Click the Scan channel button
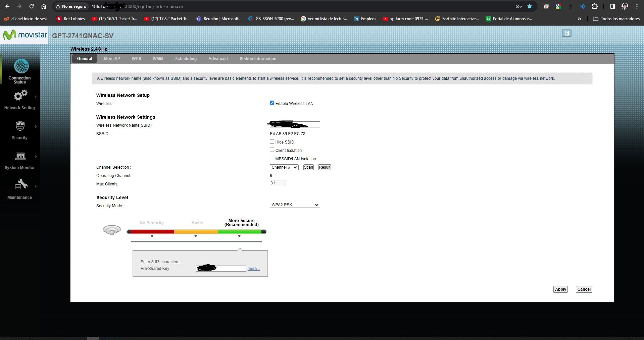The image size is (644, 340). [x=308, y=167]
